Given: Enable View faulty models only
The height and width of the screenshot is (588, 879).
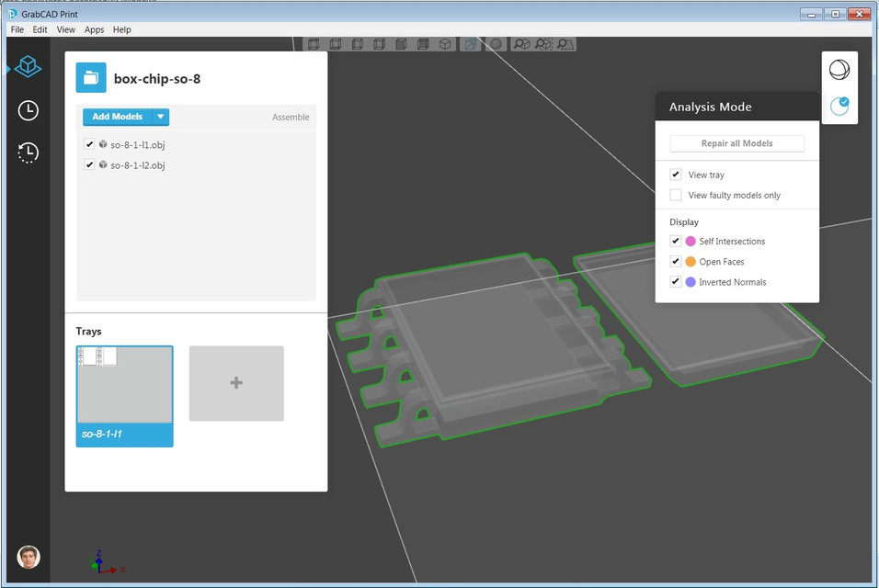Looking at the screenshot, I should click(675, 195).
